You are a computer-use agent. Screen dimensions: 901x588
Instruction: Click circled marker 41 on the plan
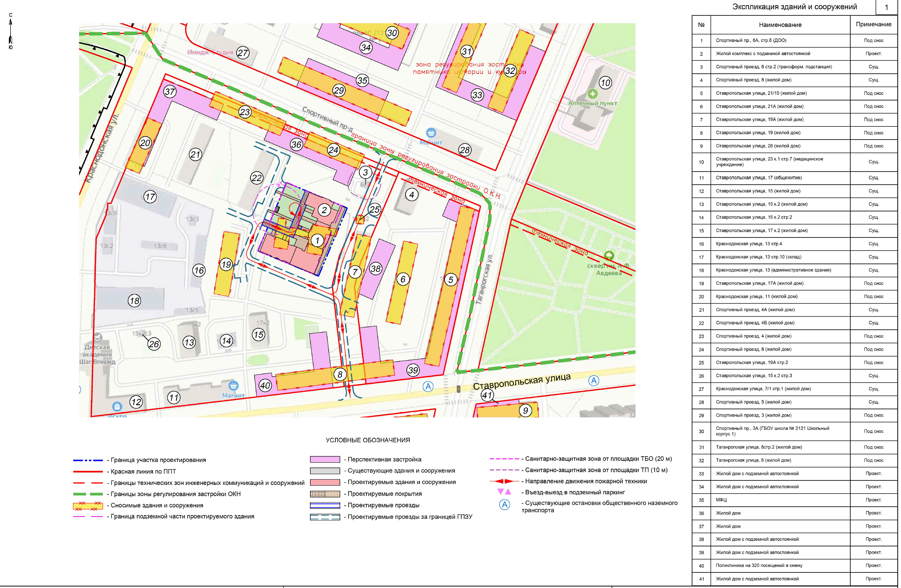(487, 395)
